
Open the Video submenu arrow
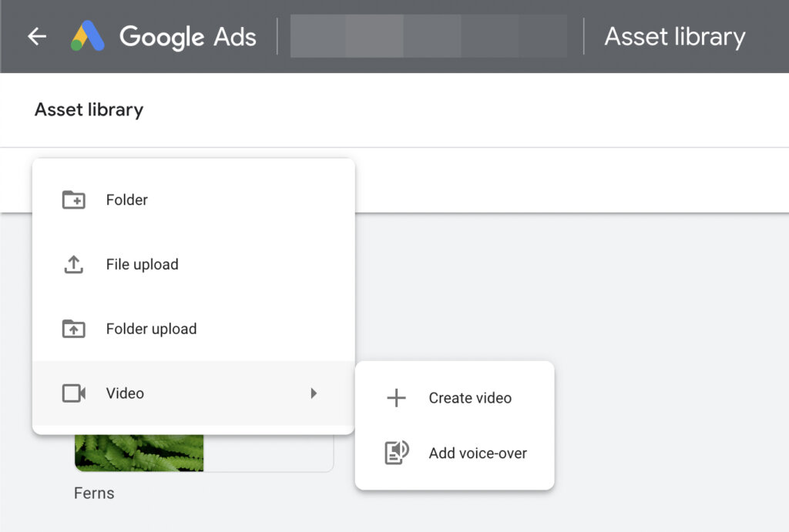pyautogui.click(x=314, y=393)
